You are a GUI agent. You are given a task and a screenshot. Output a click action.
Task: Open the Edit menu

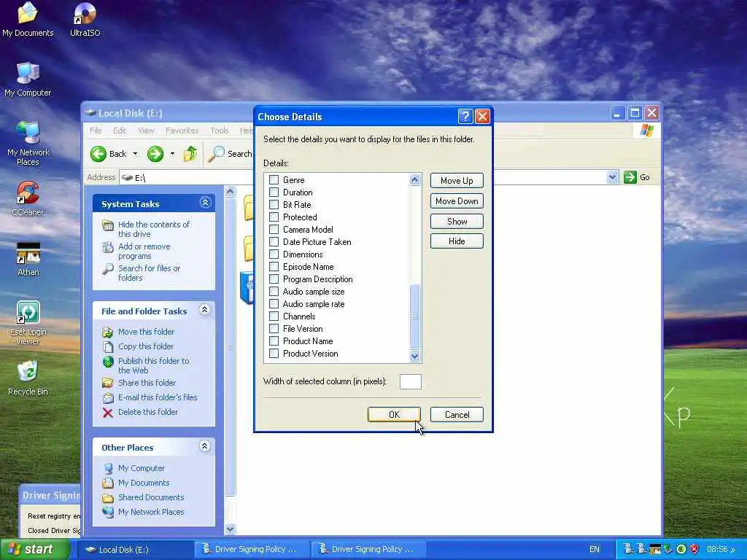(x=119, y=131)
